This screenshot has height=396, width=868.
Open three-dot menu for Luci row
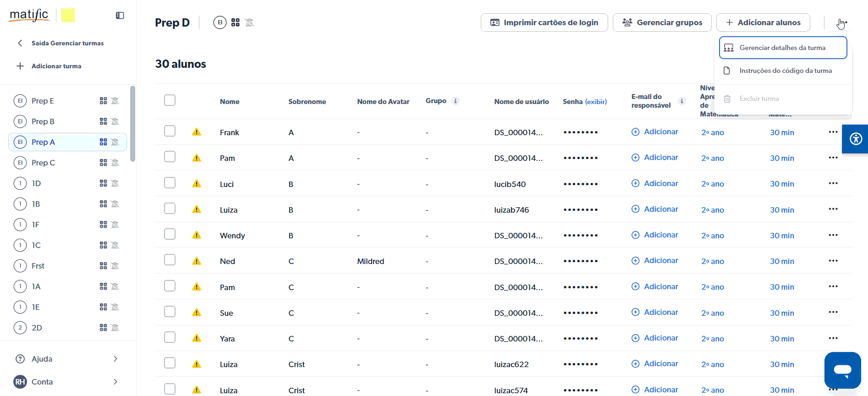point(833,183)
